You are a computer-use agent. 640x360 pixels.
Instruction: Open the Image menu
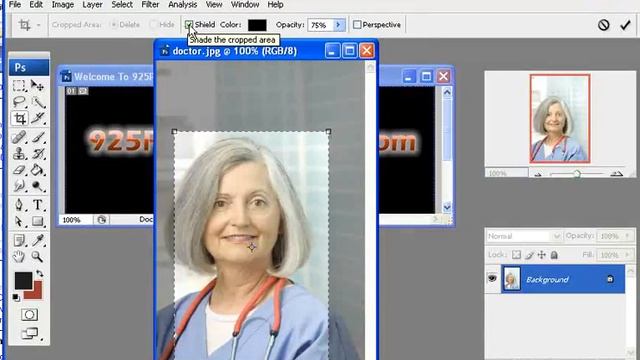tap(62, 5)
